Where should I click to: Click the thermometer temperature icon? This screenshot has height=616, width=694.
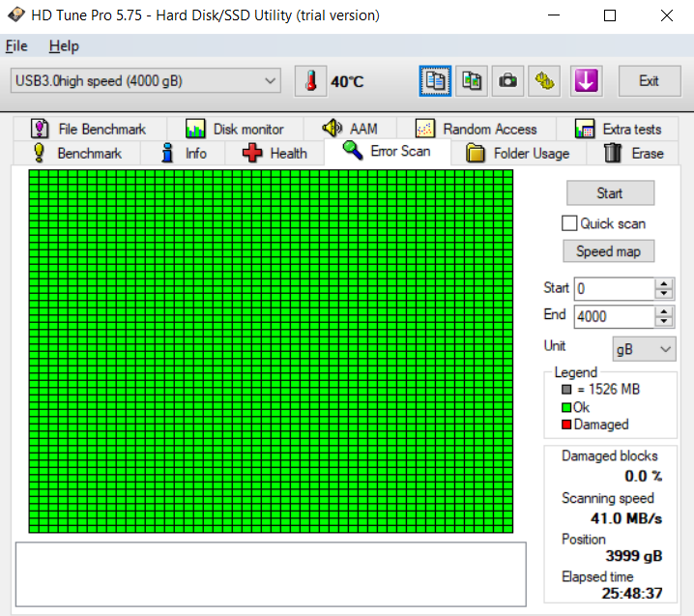click(x=310, y=81)
